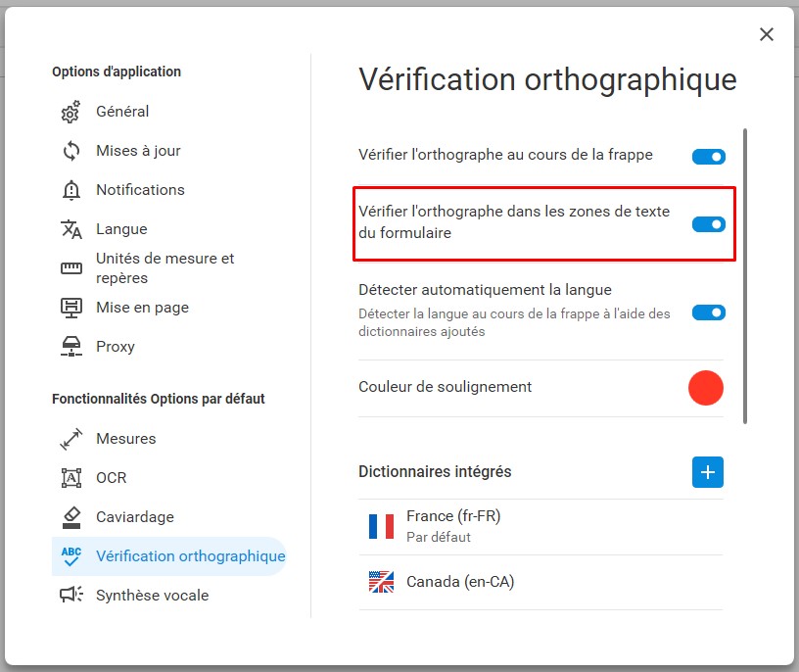
Task: Add a built-in dictionary with plus button
Action: click(x=707, y=472)
